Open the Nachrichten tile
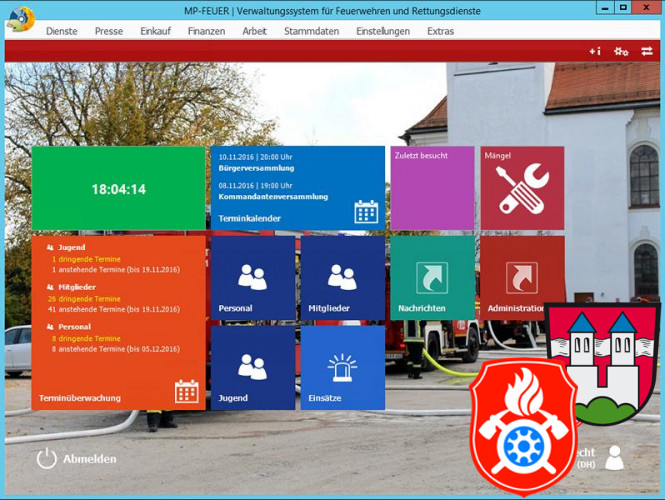665x500 pixels. coord(432,278)
